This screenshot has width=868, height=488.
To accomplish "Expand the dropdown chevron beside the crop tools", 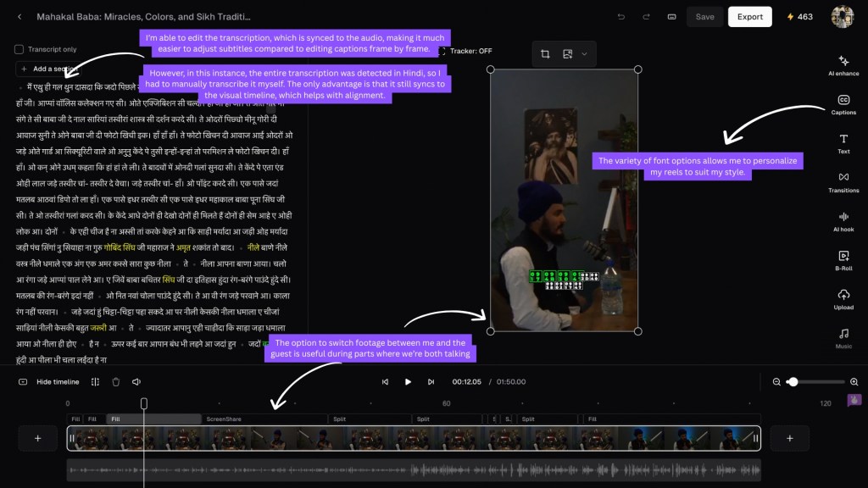I will point(584,54).
